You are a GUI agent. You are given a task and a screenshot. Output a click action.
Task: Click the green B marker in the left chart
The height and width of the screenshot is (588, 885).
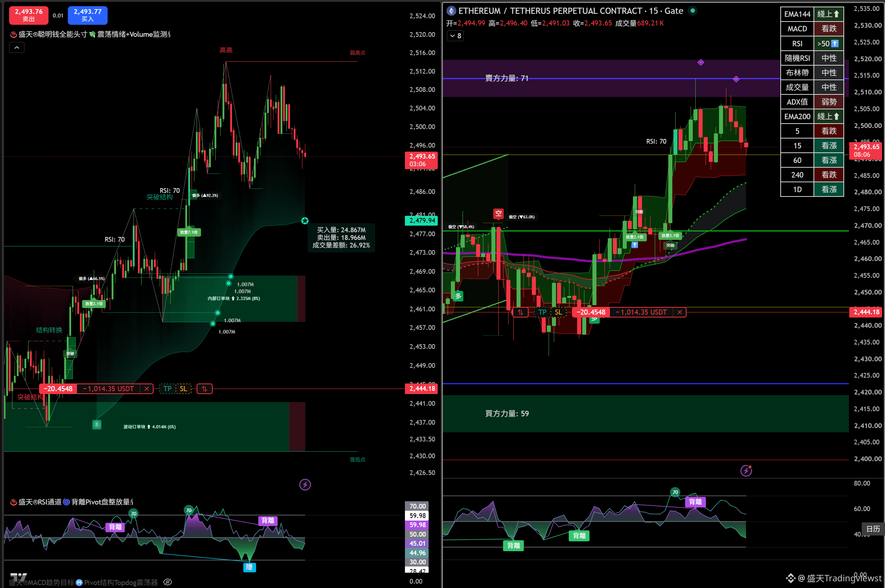(x=97, y=424)
